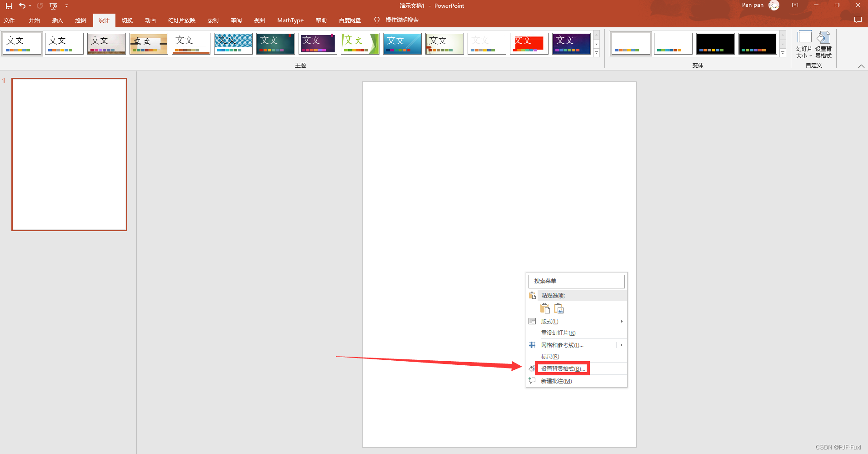The width and height of the screenshot is (868, 454).
Task: Apply the green arrow theme thumbnail
Action: point(360,44)
